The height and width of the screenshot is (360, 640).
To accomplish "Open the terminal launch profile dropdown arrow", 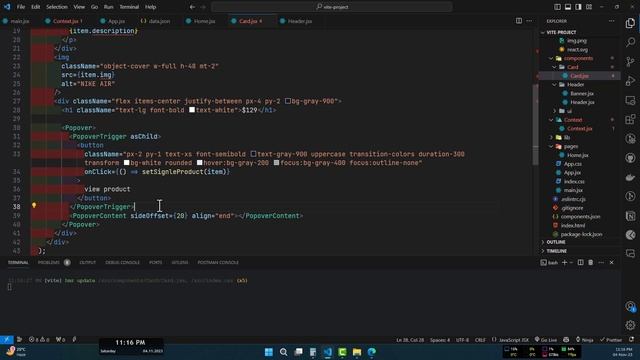I will click(571, 262).
